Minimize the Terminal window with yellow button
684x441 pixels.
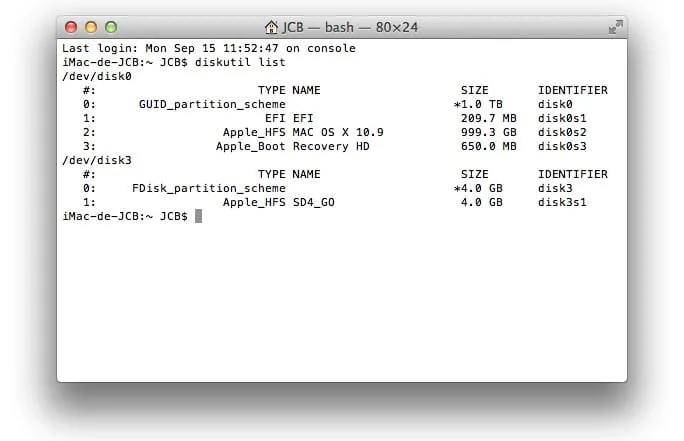(91, 27)
